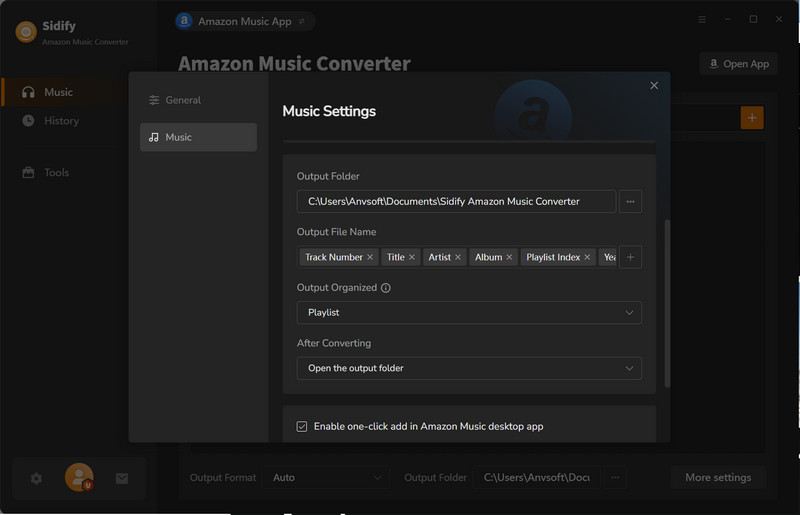Image resolution: width=800 pixels, height=515 pixels.
Task: Click the settings dialog vertical scrollbar
Action: point(667,304)
